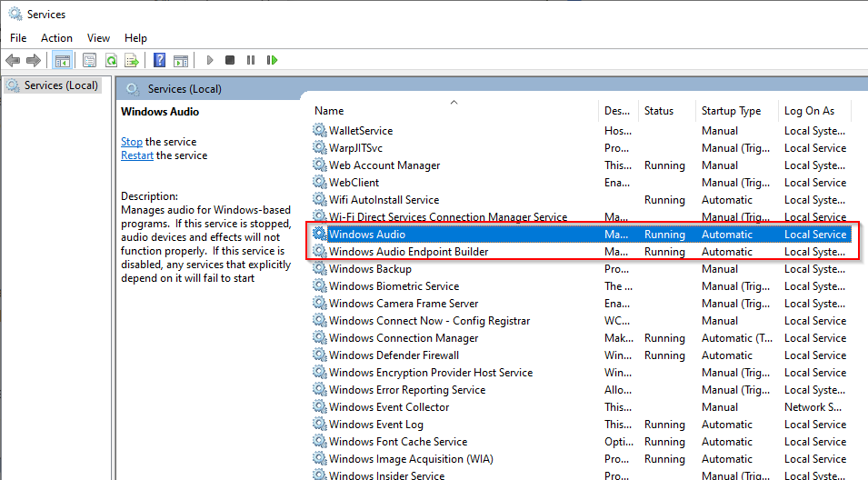Sort by the Name column header

click(329, 111)
